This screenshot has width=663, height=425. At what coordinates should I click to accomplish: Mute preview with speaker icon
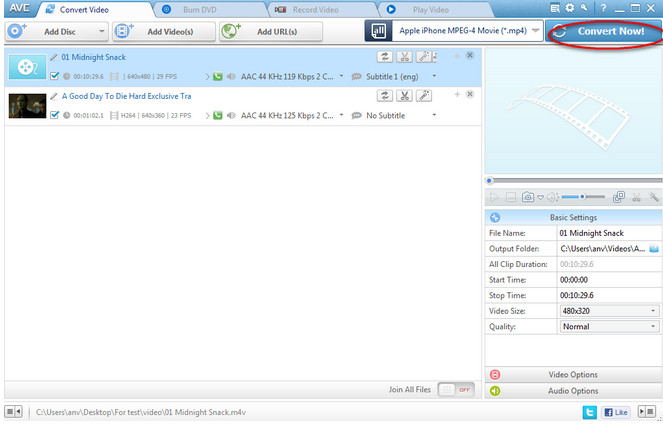coord(552,197)
